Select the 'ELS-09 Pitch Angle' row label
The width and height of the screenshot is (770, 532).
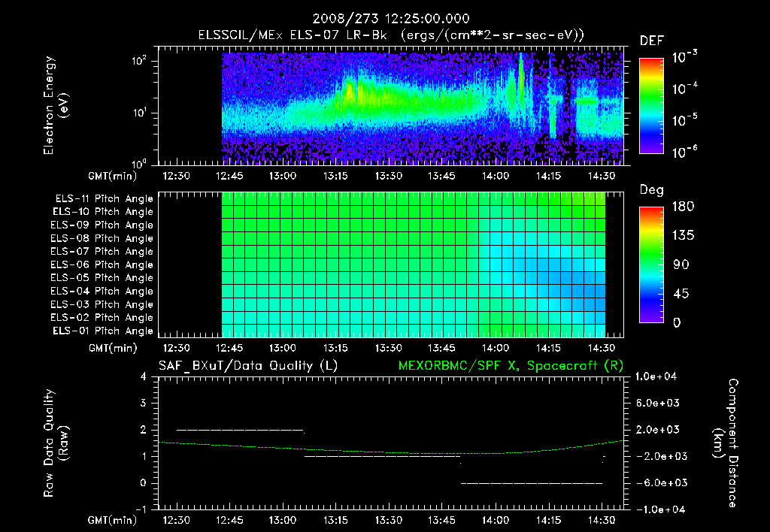(x=102, y=225)
